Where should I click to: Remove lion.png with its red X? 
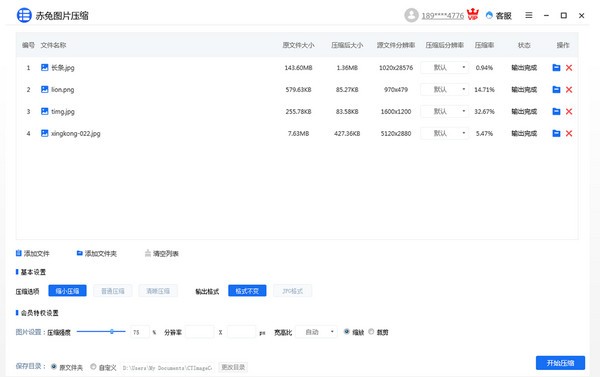tap(569, 90)
